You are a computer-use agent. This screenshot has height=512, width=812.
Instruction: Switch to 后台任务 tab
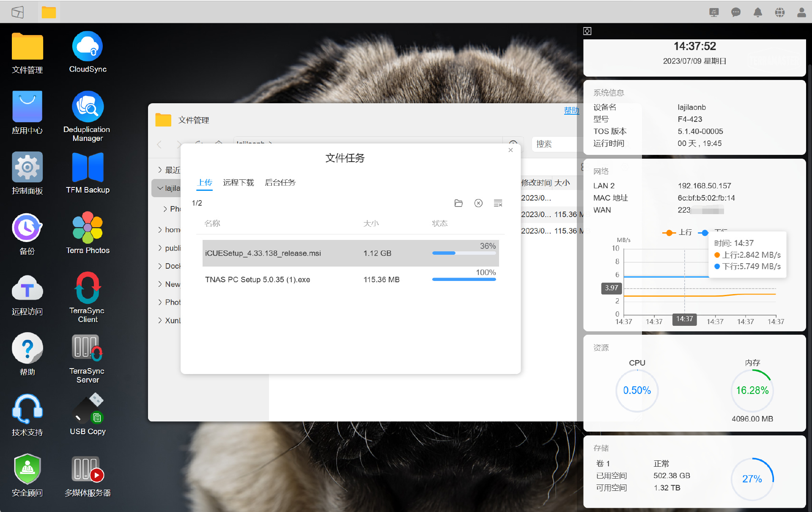280,182
